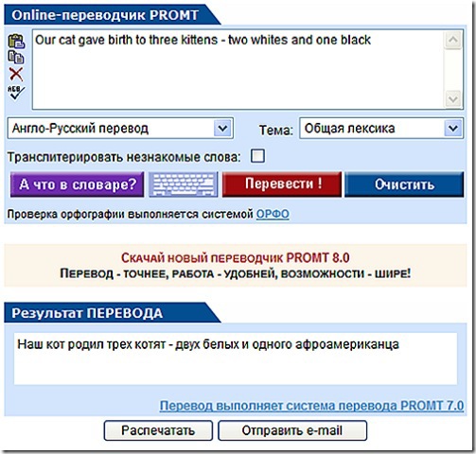Open the on-screen virtual keyboard icon
476x454 pixels.
click(x=184, y=184)
